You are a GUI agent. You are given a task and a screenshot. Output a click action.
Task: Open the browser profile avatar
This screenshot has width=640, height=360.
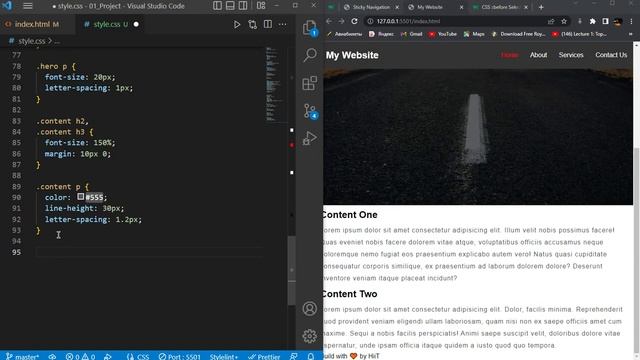click(x=618, y=21)
